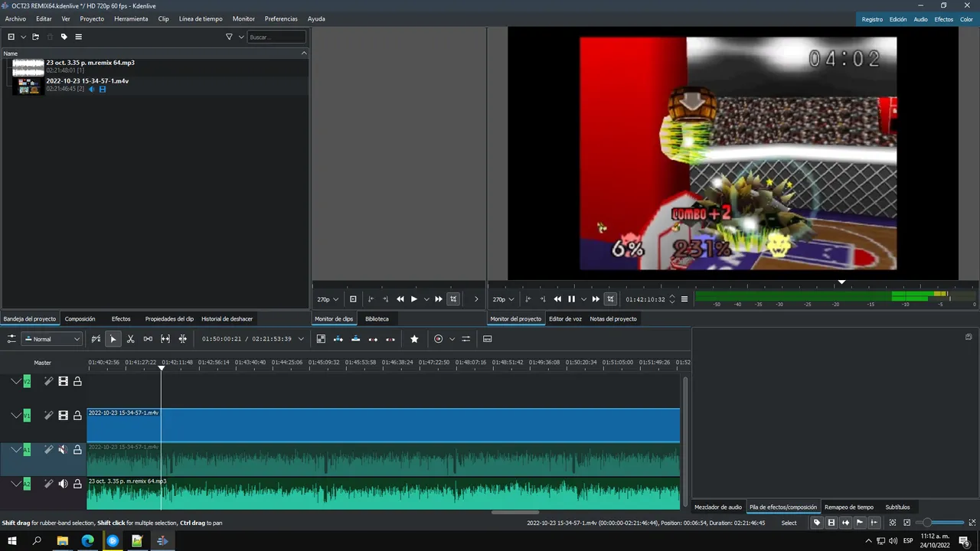Open timeline track menu settings icon
980x551 pixels.
11,339
